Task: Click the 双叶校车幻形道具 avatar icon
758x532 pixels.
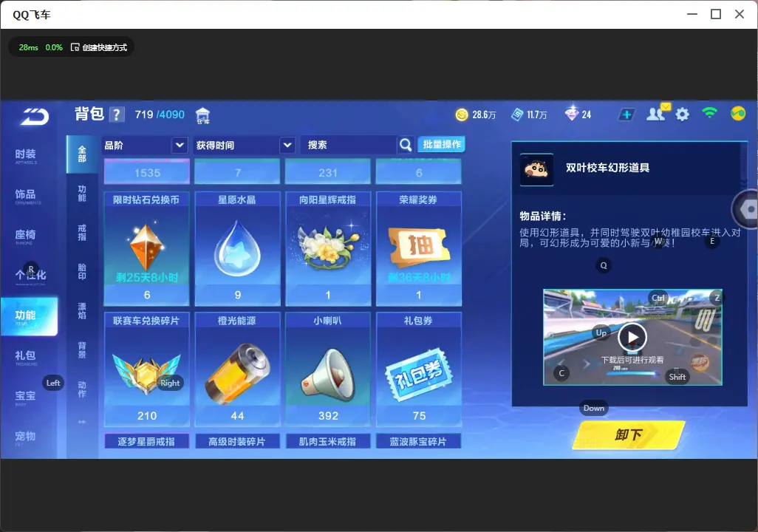Action: pos(536,169)
